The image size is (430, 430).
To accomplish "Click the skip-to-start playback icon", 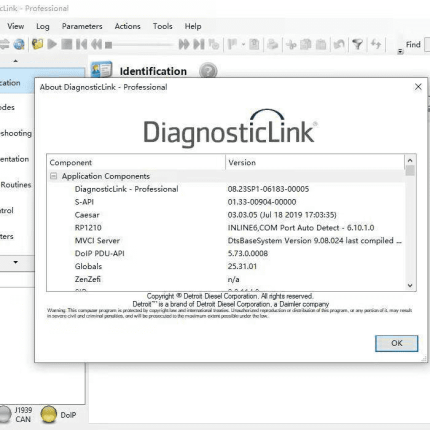I will [81, 44].
